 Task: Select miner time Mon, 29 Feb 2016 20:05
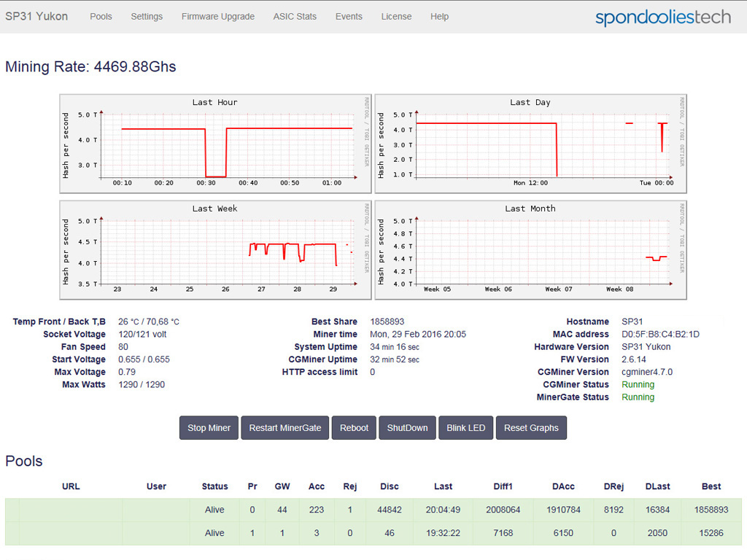click(418, 334)
